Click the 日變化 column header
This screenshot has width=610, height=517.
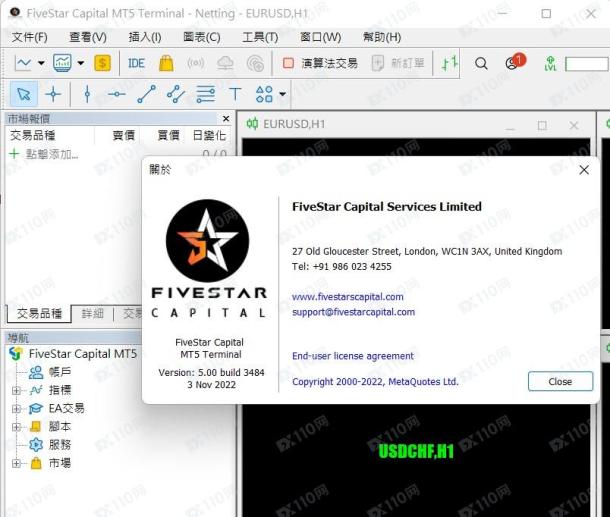tap(209, 135)
